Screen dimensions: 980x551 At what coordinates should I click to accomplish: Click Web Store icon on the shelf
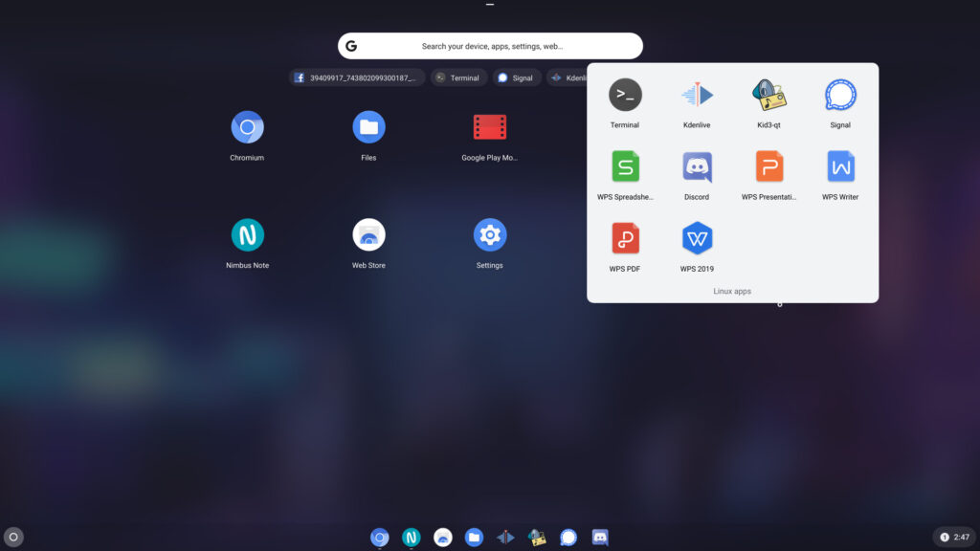442,538
